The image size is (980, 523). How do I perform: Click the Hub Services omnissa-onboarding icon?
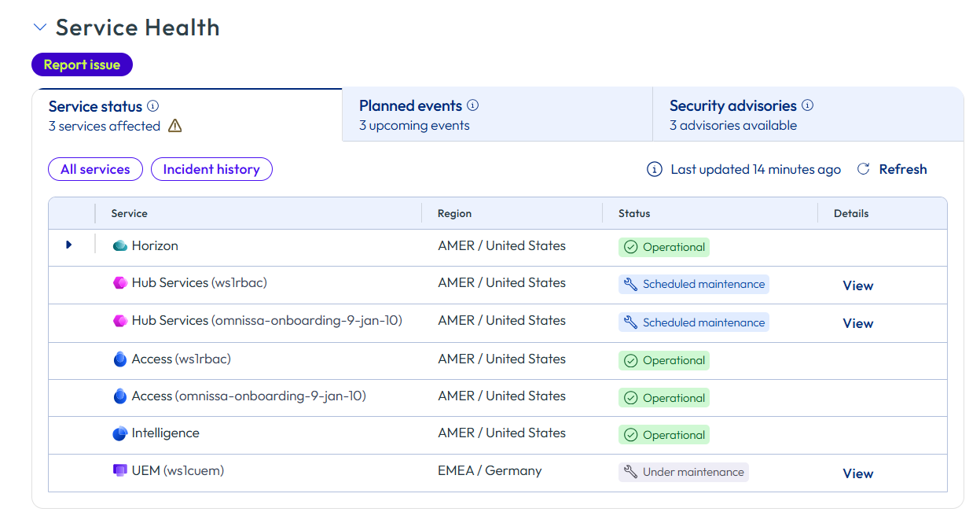pyautogui.click(x=120, y=321)
